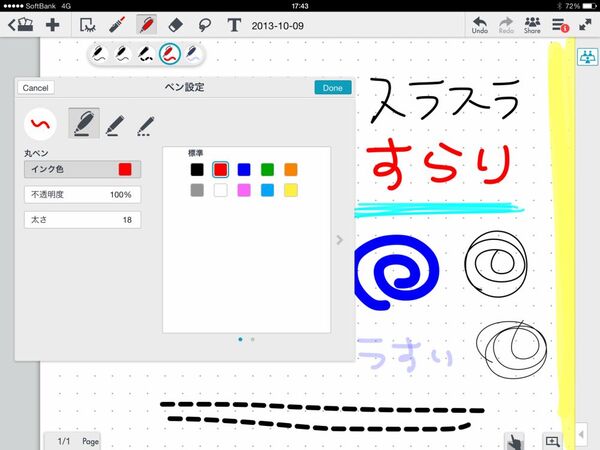
Task: Click the Redo button
Action: tap(506, 25)
